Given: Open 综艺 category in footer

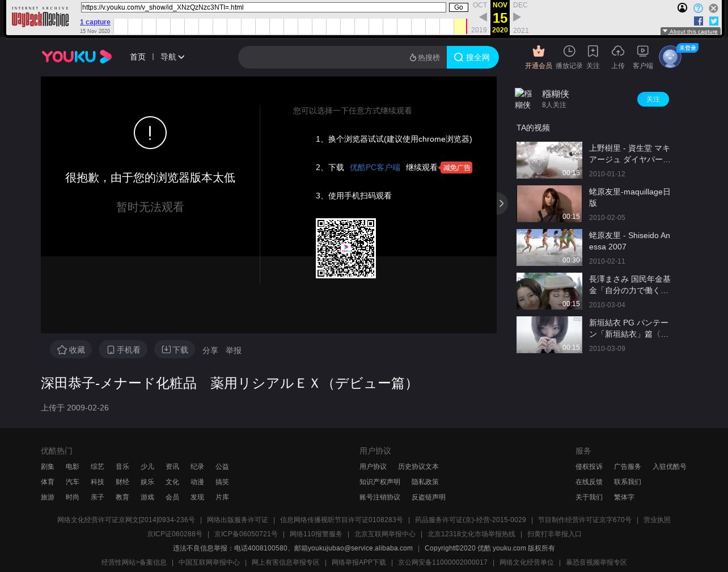Looking at the screenshot, I should pos(98,467).
